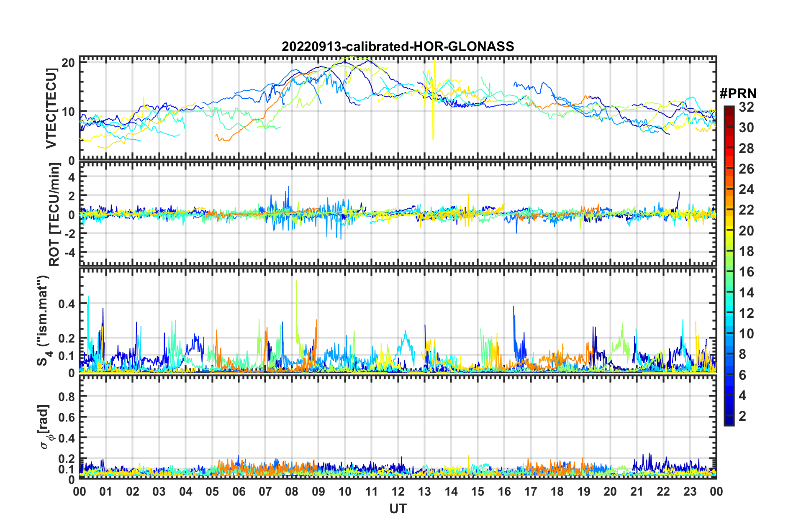Click x-axis hour tick label "11"
This screenshot has height=532, width=796.
372,491
